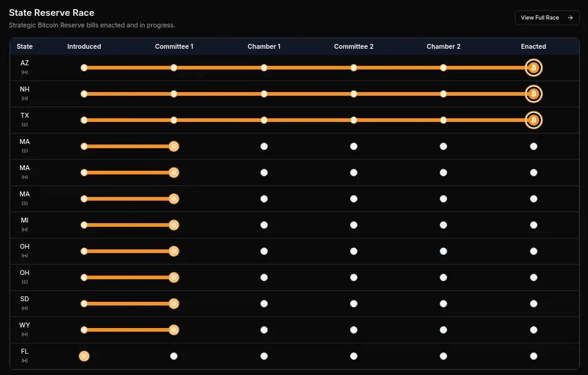Select the TX row's Bitcoin enacted icon

[x=533, y=120]
